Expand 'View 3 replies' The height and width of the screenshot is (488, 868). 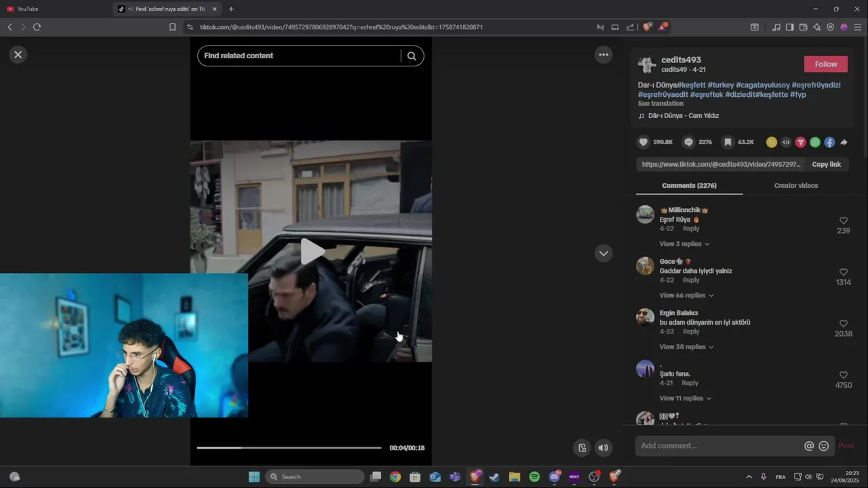(x=684, y=244)
